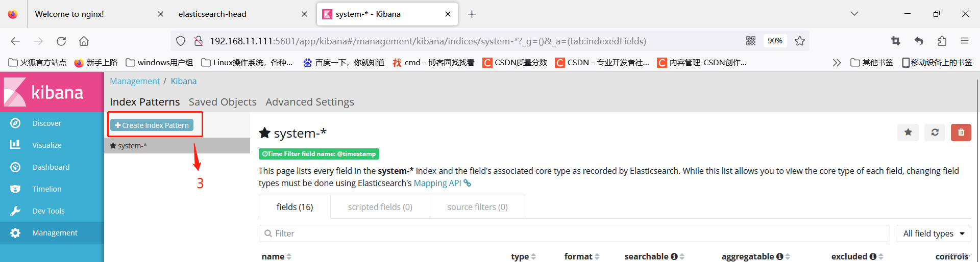Sort by excluded column arrows

tap(881, 256)
